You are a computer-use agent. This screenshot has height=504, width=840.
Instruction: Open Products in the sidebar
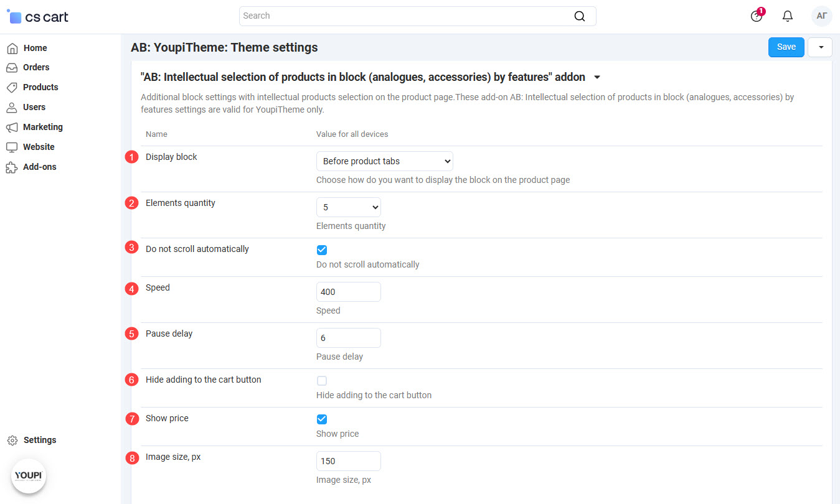click(x=40, y=87)
